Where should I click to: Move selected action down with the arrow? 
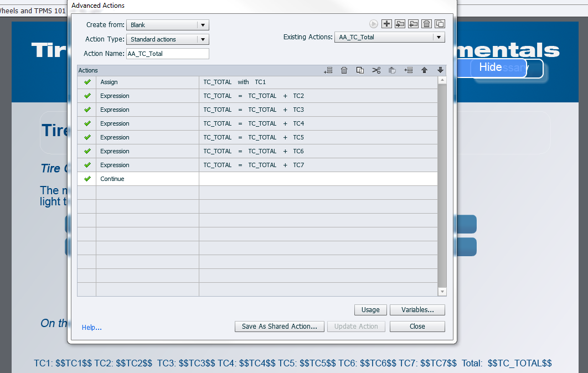point(440,70)
